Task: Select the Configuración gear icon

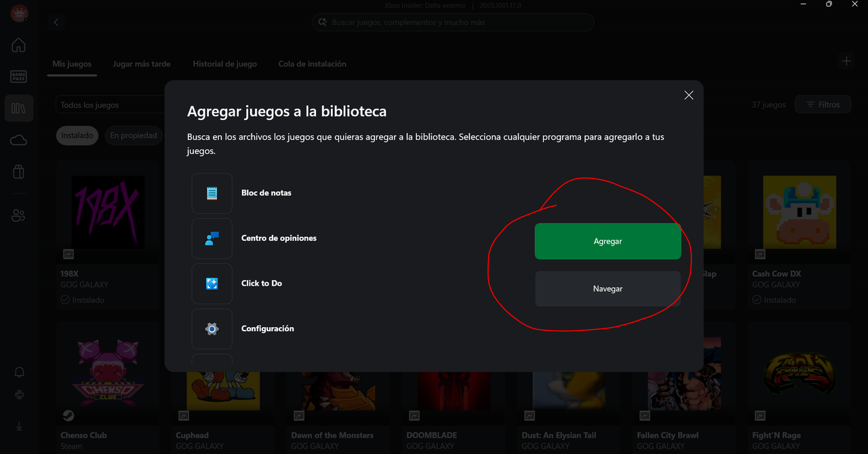Action: coord(212,329)
